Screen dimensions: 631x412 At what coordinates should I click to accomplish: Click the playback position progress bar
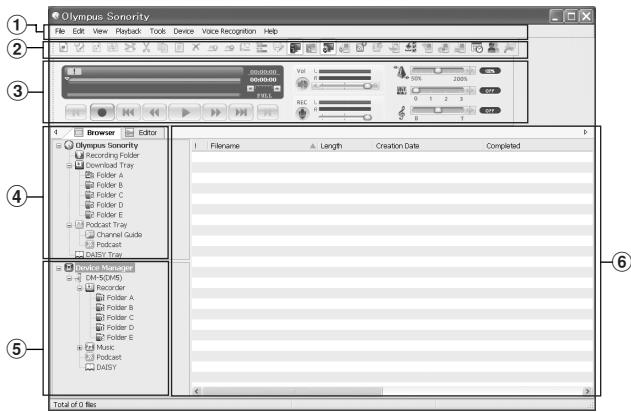pyautogui.click(x=155, y=80)
